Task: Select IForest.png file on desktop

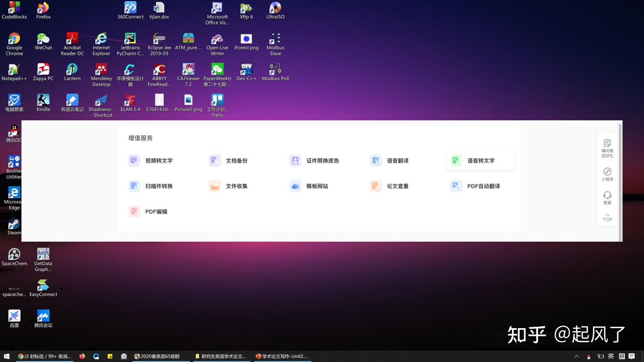Action: coord(246,42)
